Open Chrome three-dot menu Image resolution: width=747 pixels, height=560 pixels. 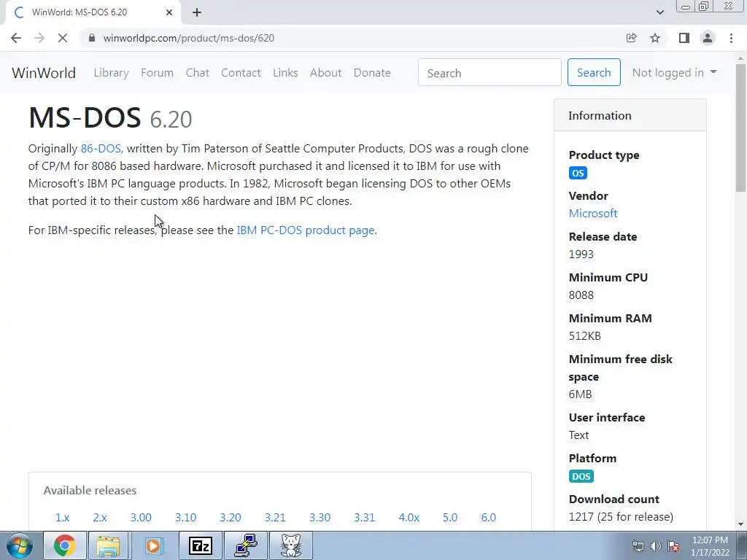731,38
